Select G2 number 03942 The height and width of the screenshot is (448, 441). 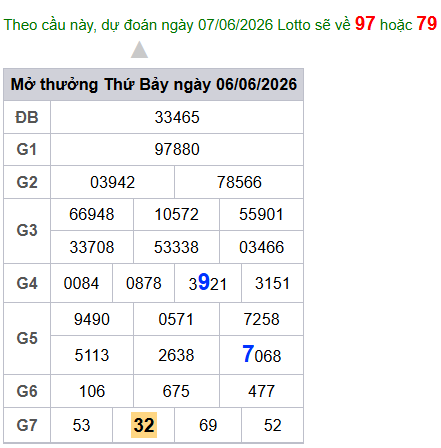(112, 182)
